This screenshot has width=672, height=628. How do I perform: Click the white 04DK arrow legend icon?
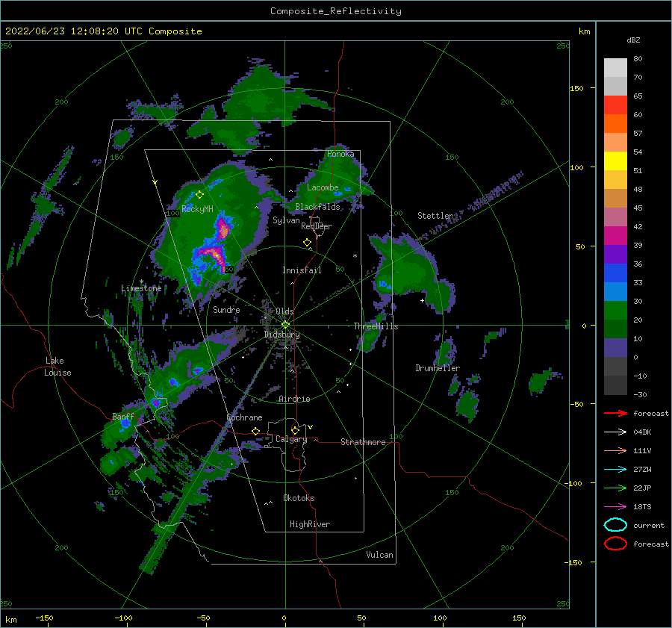pyautogui.click(x=615, y=432)
